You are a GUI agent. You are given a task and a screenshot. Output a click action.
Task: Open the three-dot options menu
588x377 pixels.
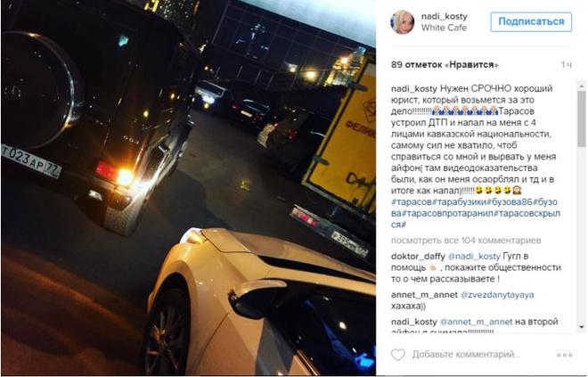tap(564, 355)
